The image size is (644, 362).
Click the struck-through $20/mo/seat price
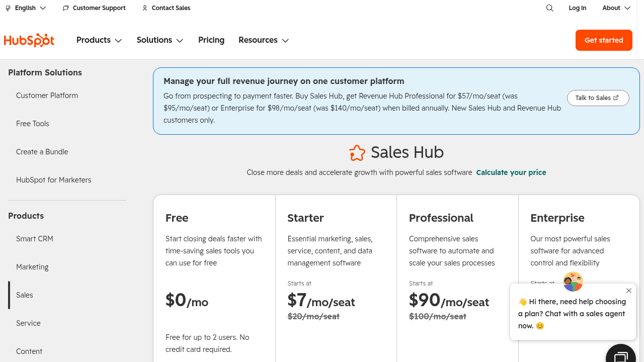click(313, 316)
